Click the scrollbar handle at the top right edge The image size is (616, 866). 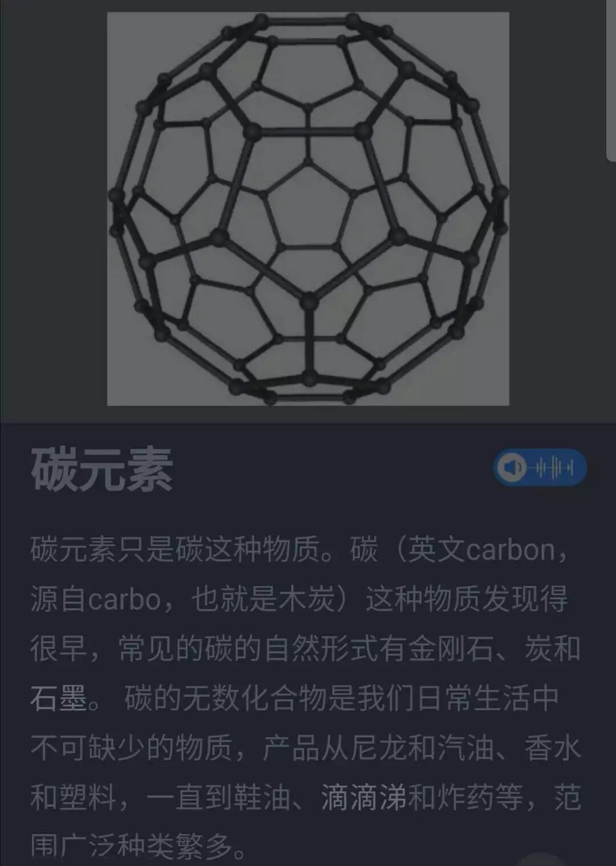pyautogui.click(x=611, y=80)
